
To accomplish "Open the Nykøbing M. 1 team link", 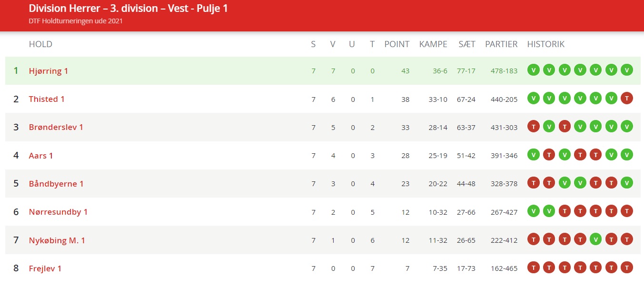I will [57, 240].
